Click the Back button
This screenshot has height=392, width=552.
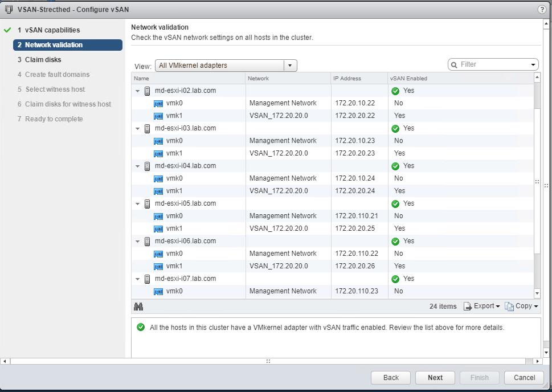tap(391, 378)
